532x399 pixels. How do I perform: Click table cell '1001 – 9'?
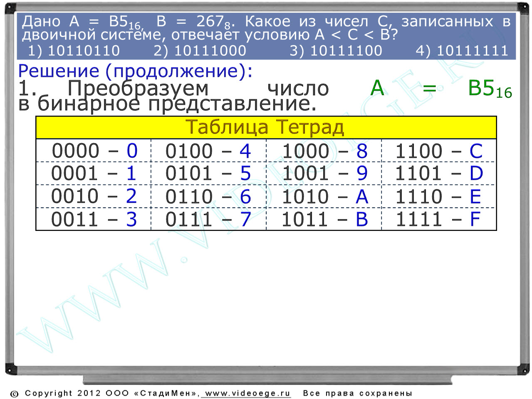pos(324,173)
